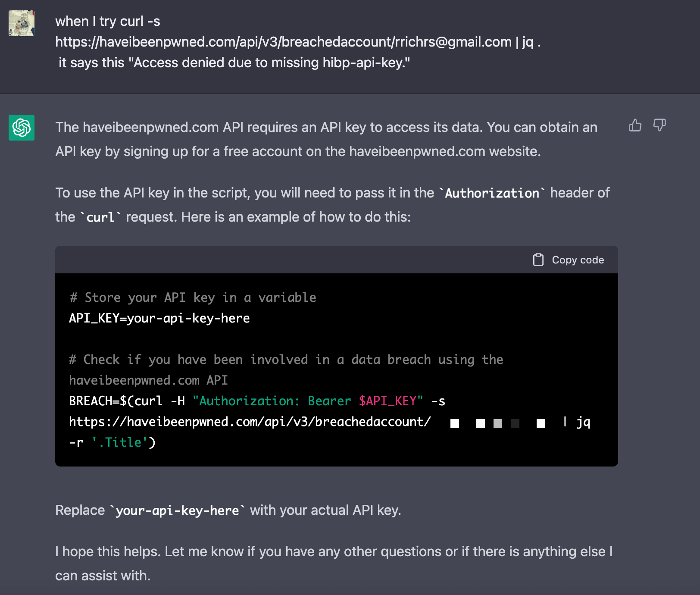Click the haveibeenpwned URL in user message

[283, 42]
